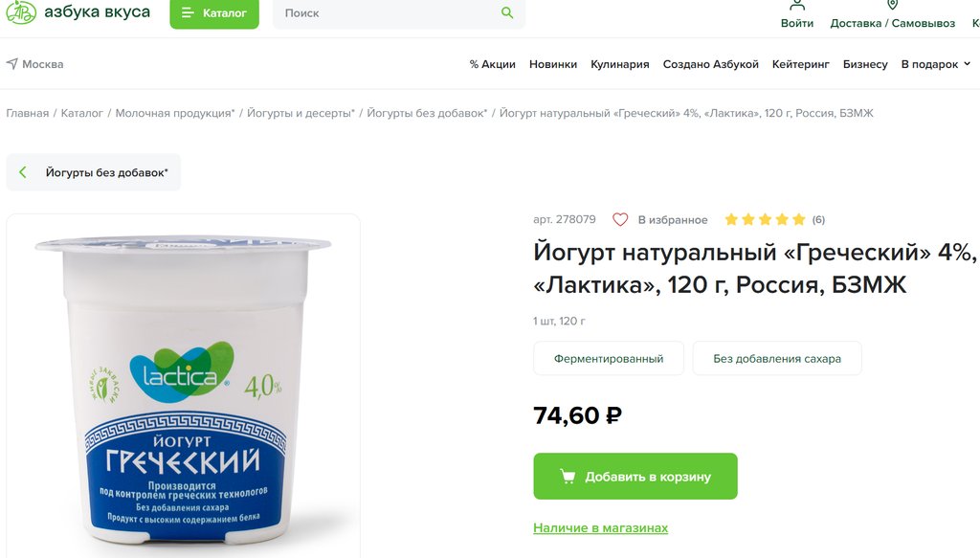Open the % Акции menu item
The image size is (980, 558).
tap(493, 64)
